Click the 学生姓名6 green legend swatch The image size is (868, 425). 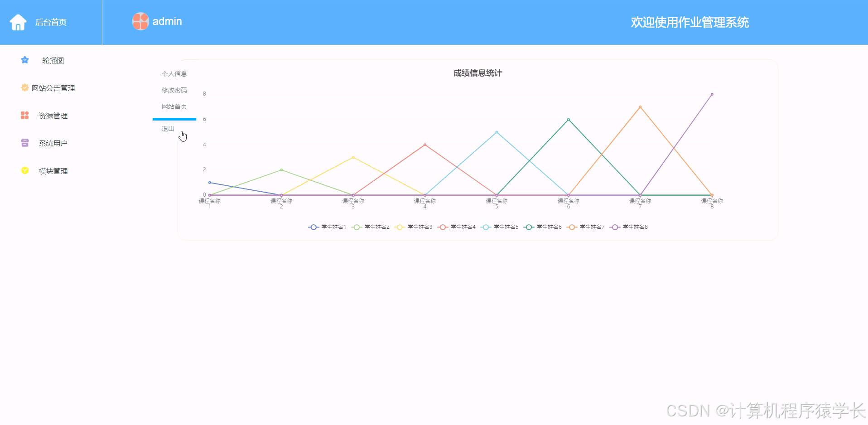528,227
